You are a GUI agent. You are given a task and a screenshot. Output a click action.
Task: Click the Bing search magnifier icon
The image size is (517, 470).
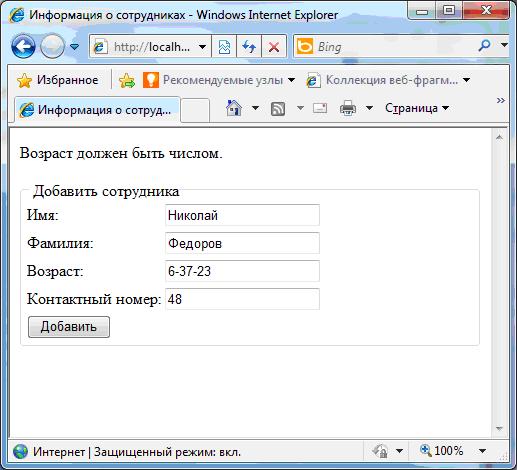pyautogui.click(x=484, y=45)
